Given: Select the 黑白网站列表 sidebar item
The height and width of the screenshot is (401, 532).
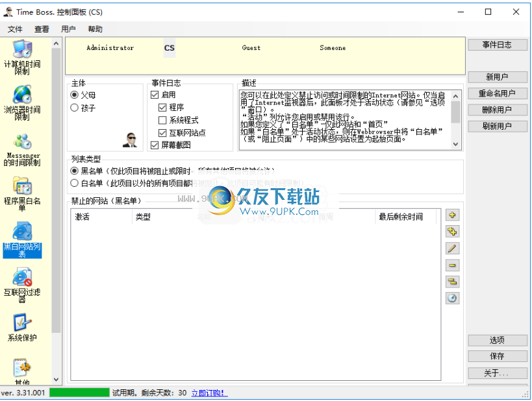Looking at the screenshot, I should pos(22,239).
